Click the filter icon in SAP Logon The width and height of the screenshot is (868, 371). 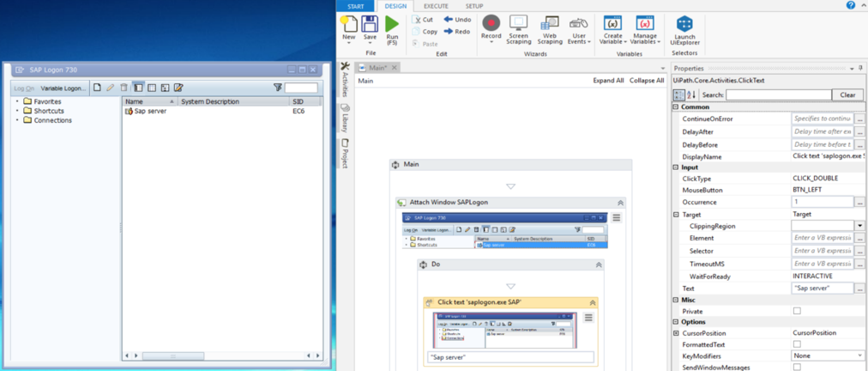tap(278, 88)
